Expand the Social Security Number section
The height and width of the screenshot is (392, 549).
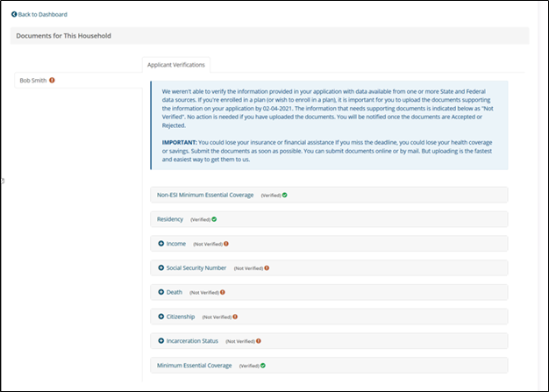[161, 267]
